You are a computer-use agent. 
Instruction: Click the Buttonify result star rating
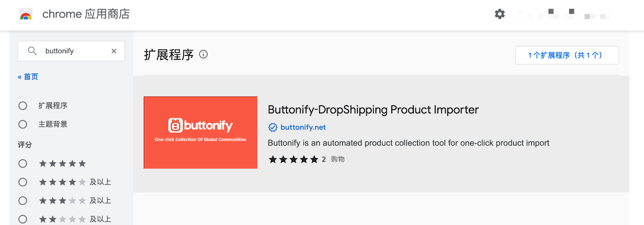[293, 160]
